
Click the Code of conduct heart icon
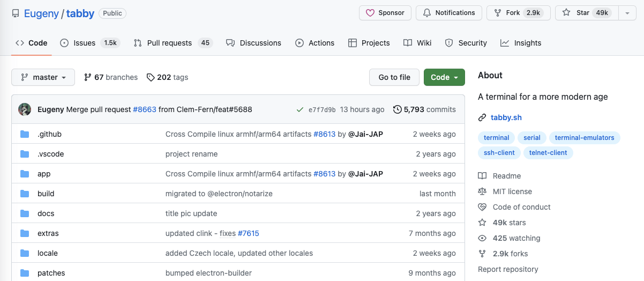click(x=482, y=207)
